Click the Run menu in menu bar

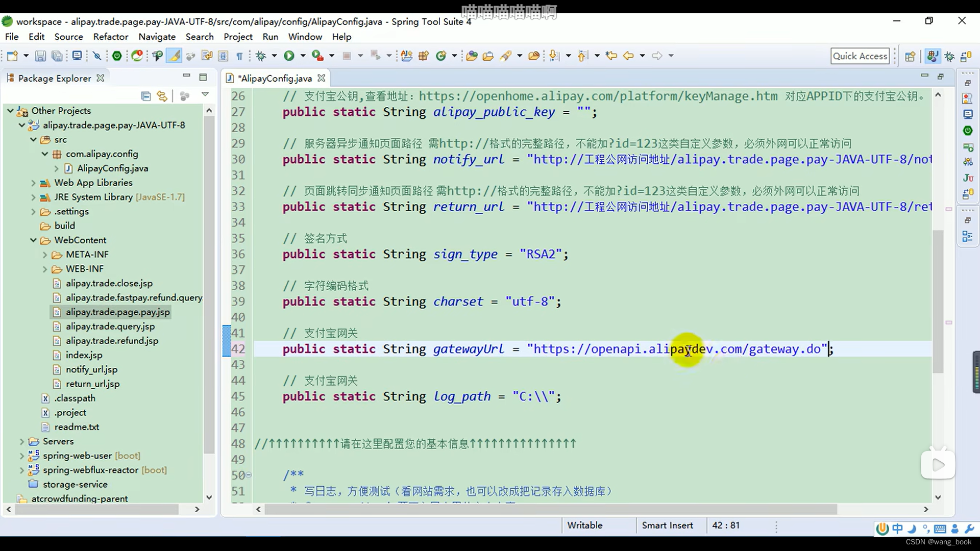pyautogui.click(x=270, y=36)
